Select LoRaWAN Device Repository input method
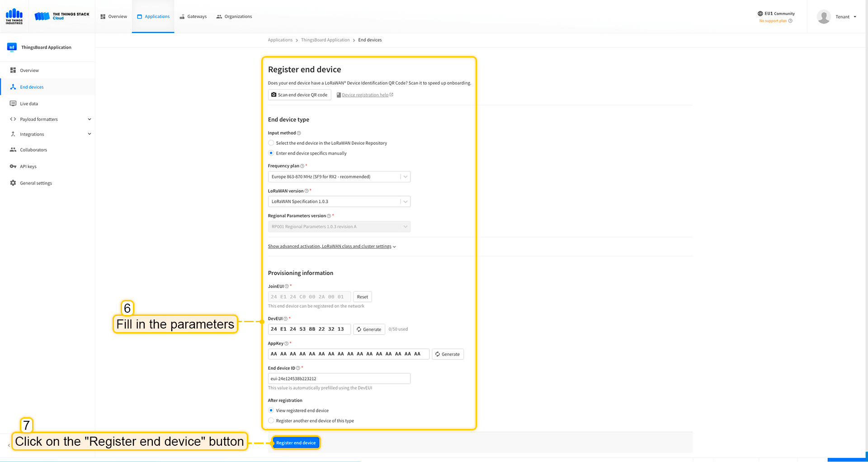The height and width of the screenshot is (462, 868). pyautogui.click(x=271, y=143)
